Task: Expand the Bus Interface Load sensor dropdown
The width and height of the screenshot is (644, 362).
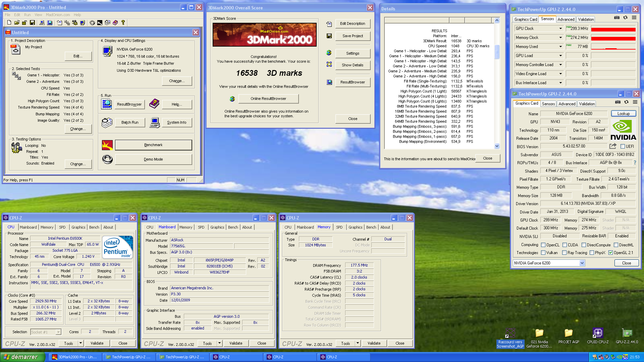Action: click(560, 83)
